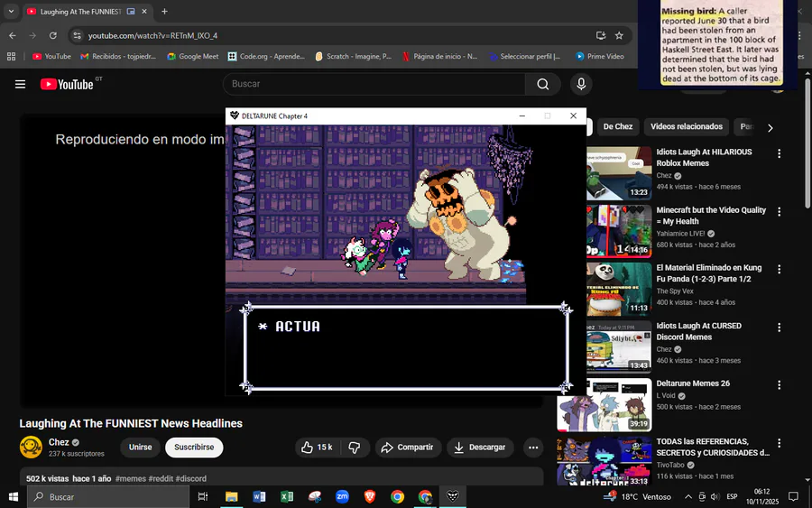812x508 pixels.
Task: Open the browser tab search dropdown
Action: pyautogui.click(x=11, y=12)
